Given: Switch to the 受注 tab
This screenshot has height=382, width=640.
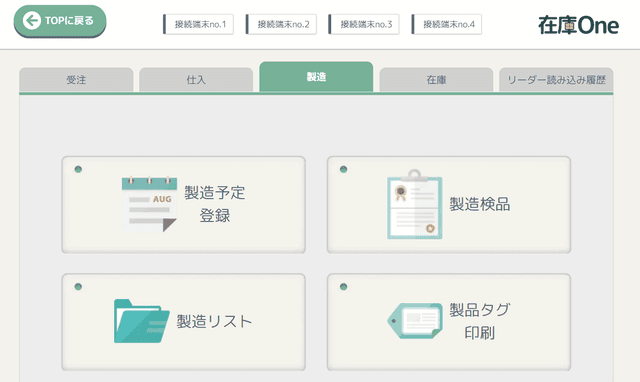Looking at the screenshot, I should click(x=76, y=80).
